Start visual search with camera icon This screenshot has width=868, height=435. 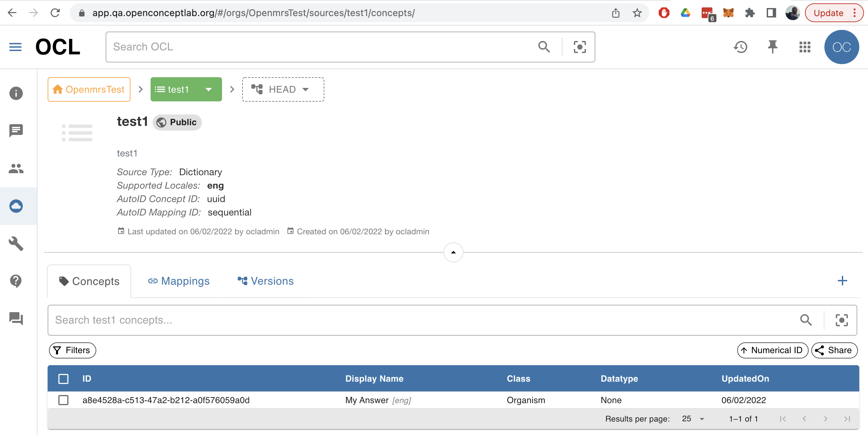(579, 47)
